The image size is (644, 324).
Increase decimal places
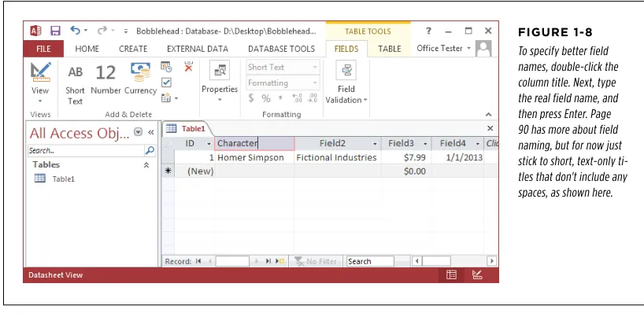(298, 98)
